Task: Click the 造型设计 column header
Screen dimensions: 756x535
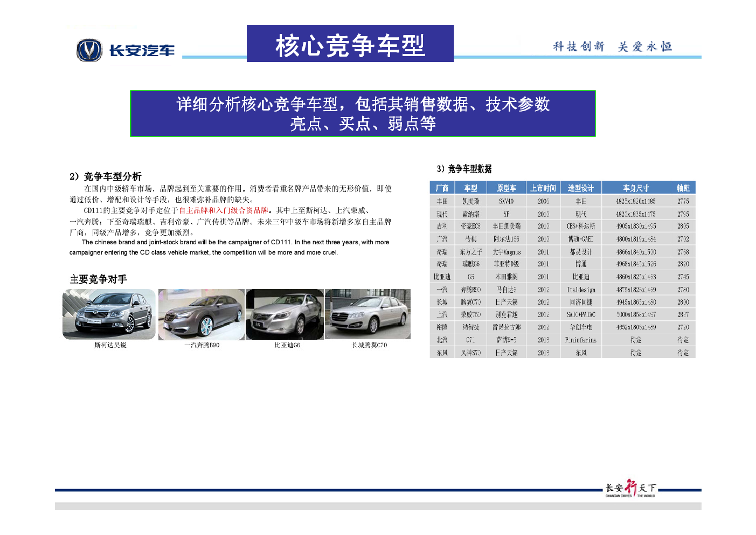Action: click(x=581, y=188)
